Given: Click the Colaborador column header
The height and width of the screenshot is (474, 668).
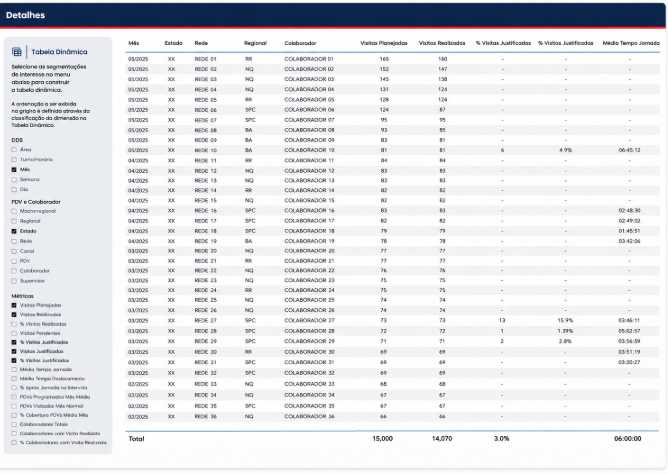Looking at the screenshot, I should tap(300, 43).
